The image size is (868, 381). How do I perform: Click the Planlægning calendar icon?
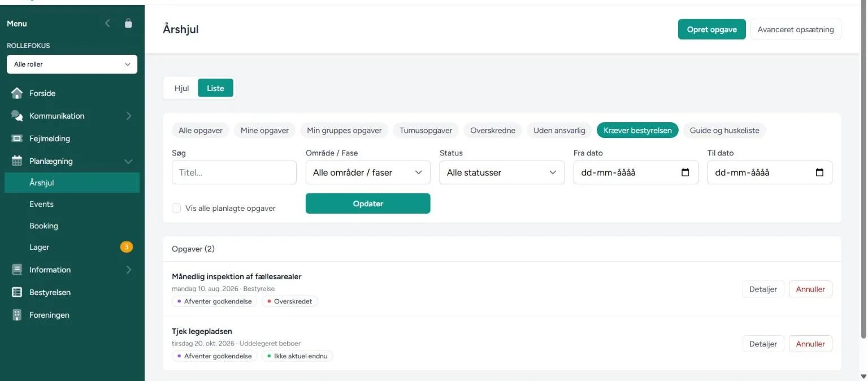17,161
